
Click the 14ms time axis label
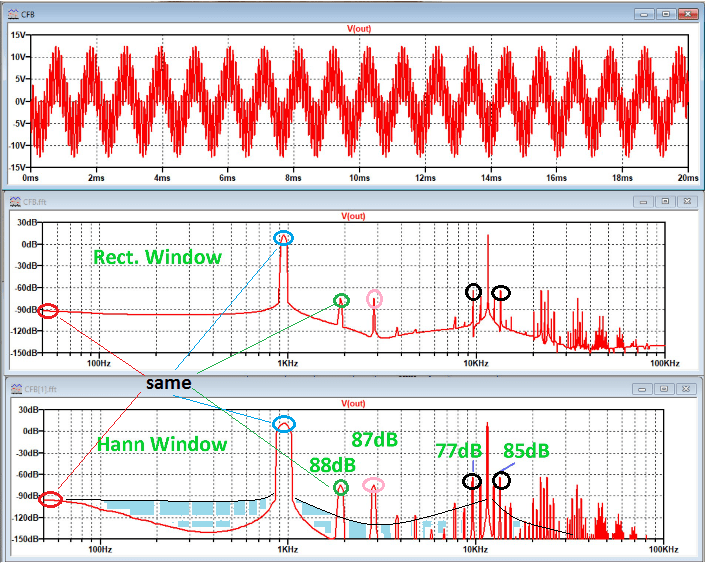pos(491,178)
